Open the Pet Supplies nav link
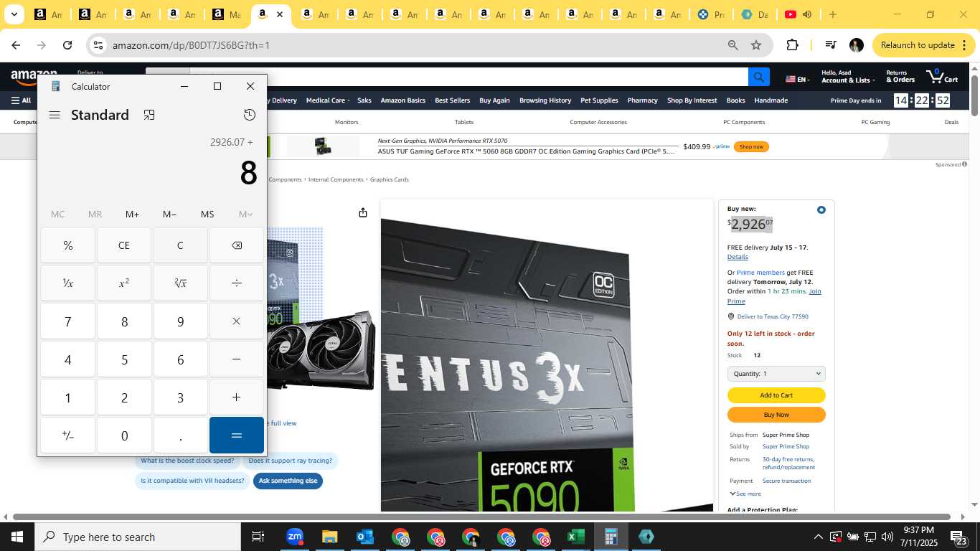980x551 pixels. pos(599,100)
